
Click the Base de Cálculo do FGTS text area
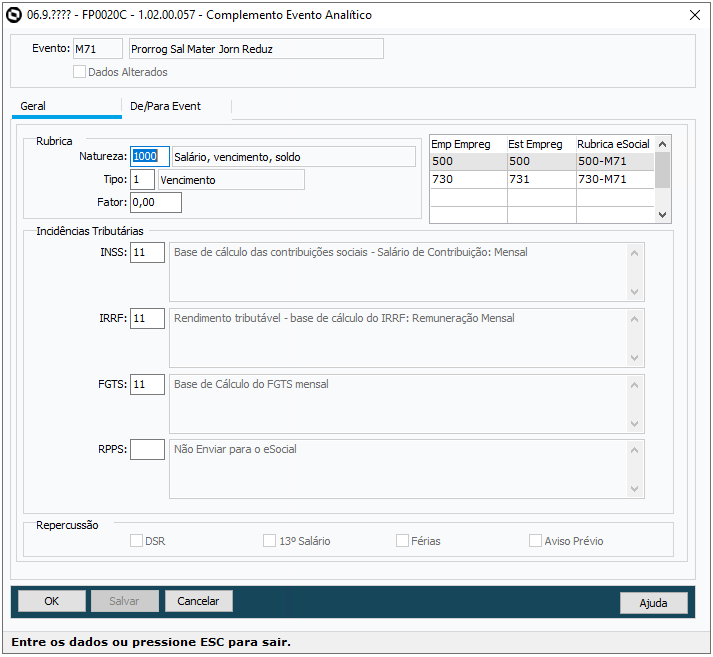point(398,404)
